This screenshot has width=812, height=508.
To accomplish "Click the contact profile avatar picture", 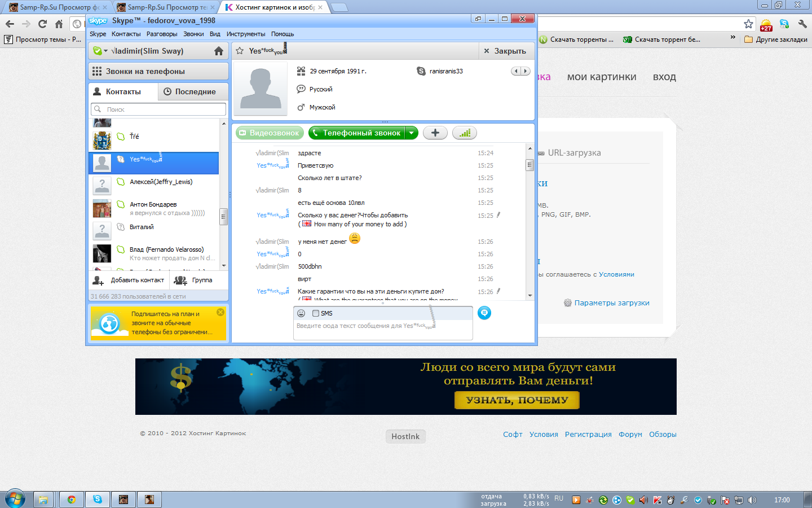I will pos(260,89).
